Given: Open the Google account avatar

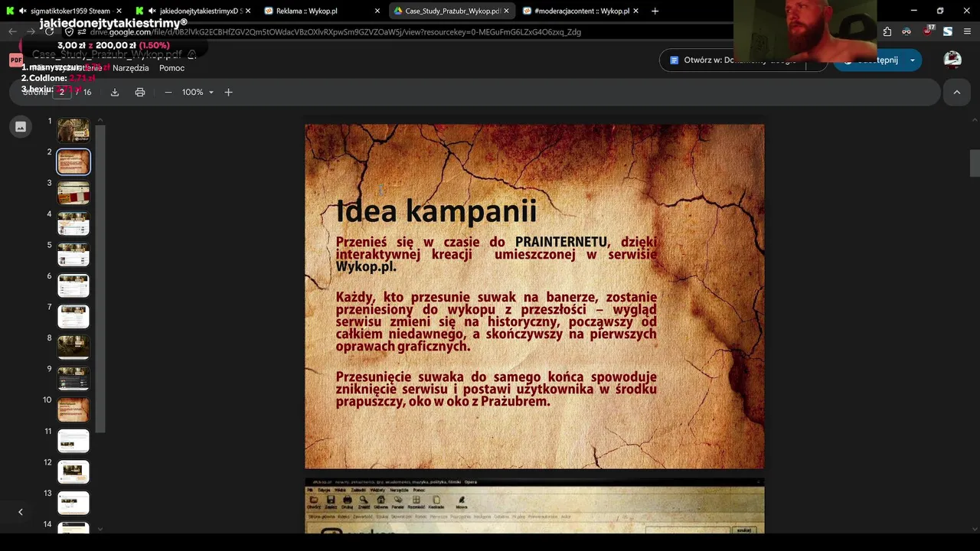Looking at the screenshot, I should pyautogui.click(x=952, y=60).
